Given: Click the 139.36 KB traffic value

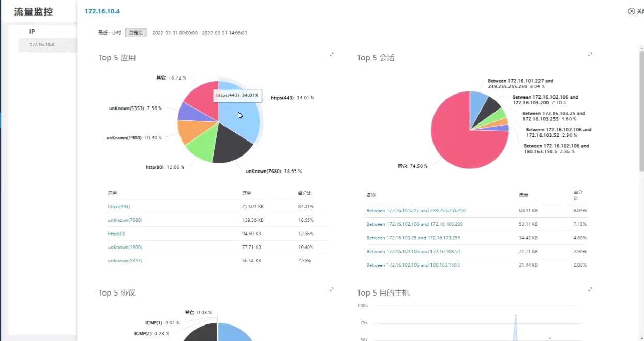Looking at the screenshot, I should (x=253, y=220).
